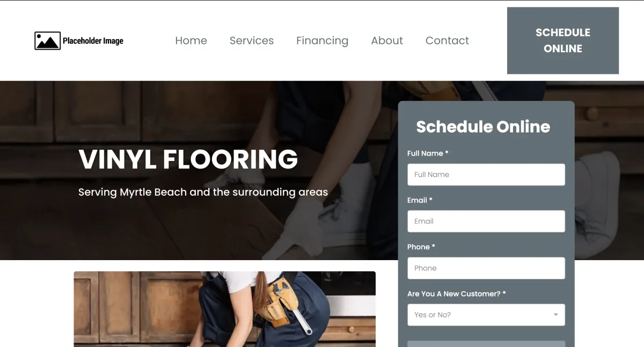644x347 pixels.
Task: Click into the Email text field
Action: (486, 221)
